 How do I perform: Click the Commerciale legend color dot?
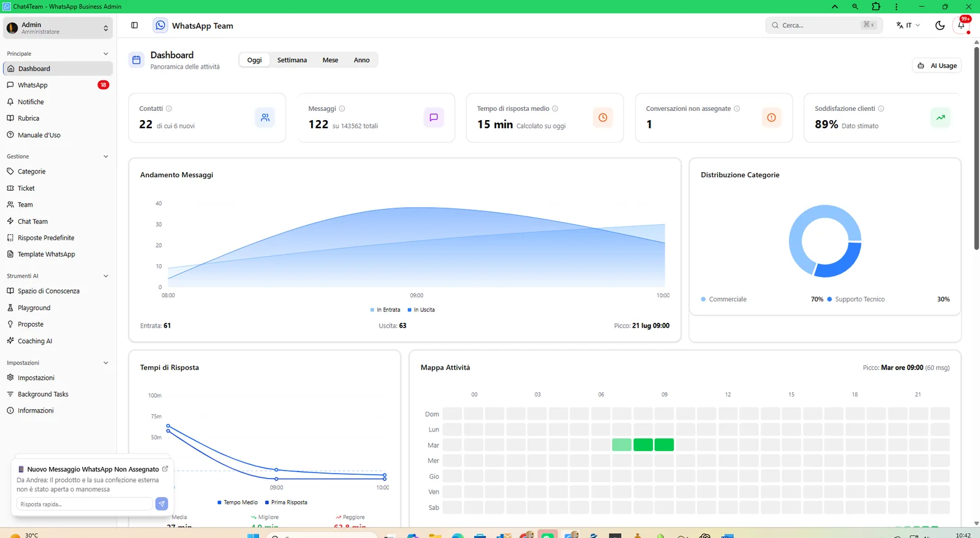click(x=703, y=299)
